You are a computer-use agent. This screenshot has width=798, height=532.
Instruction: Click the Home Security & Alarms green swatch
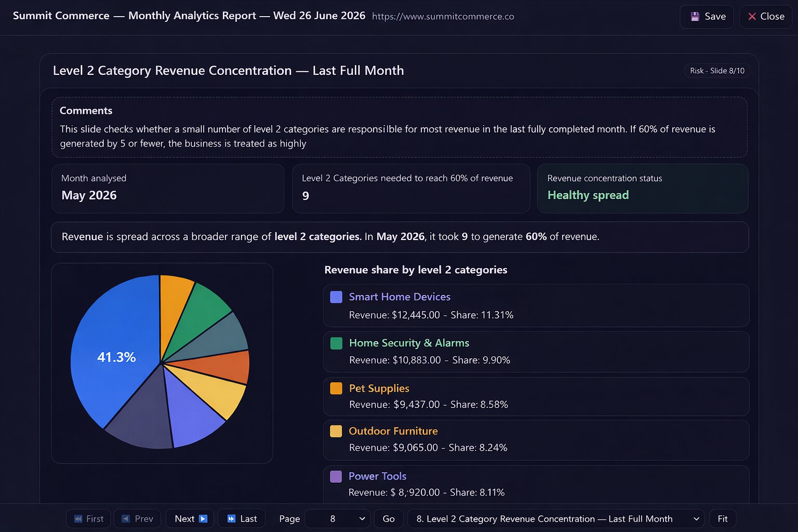click(x=336, y=343)
